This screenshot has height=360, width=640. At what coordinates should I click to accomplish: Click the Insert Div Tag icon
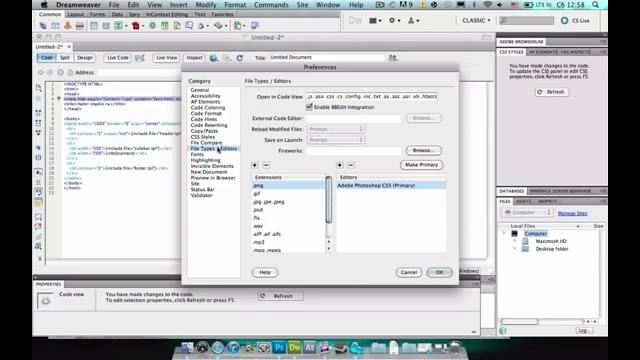pyautogui.click(x=106, y=26)
